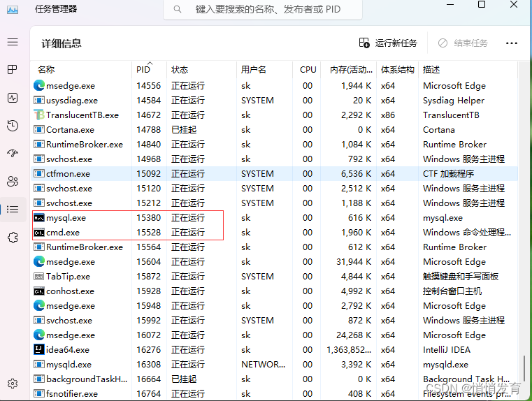This screenshot has height=401, width=532.
Task: Click the 触摸键盘和手写面板 description
Action: pyautogui.click(x=461, y=276)
